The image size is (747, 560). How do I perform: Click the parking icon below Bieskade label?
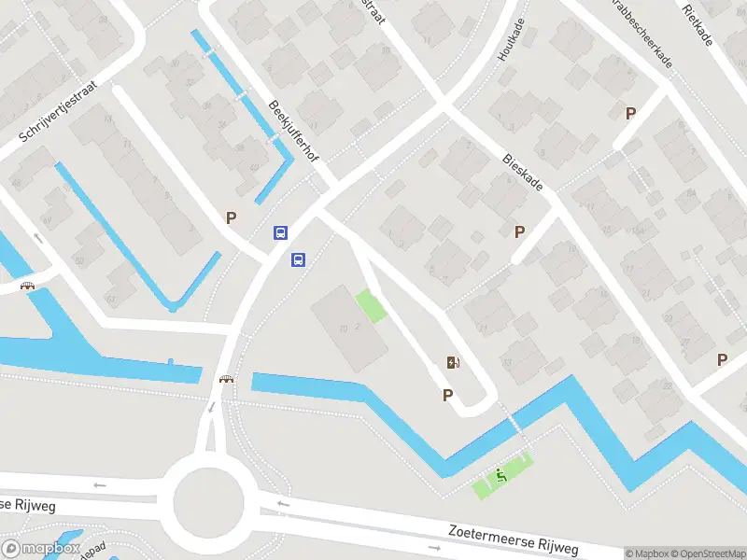[x=519, y=231]
